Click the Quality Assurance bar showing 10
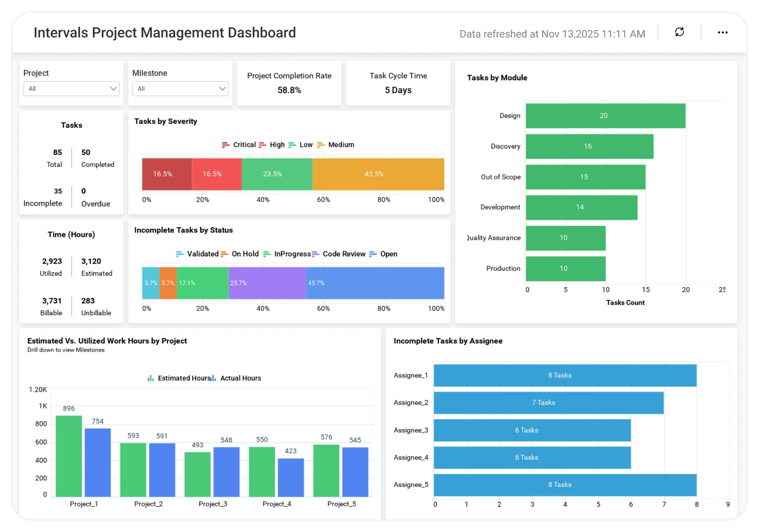Viewport: 759px width, 532px height. coord(566,238)
